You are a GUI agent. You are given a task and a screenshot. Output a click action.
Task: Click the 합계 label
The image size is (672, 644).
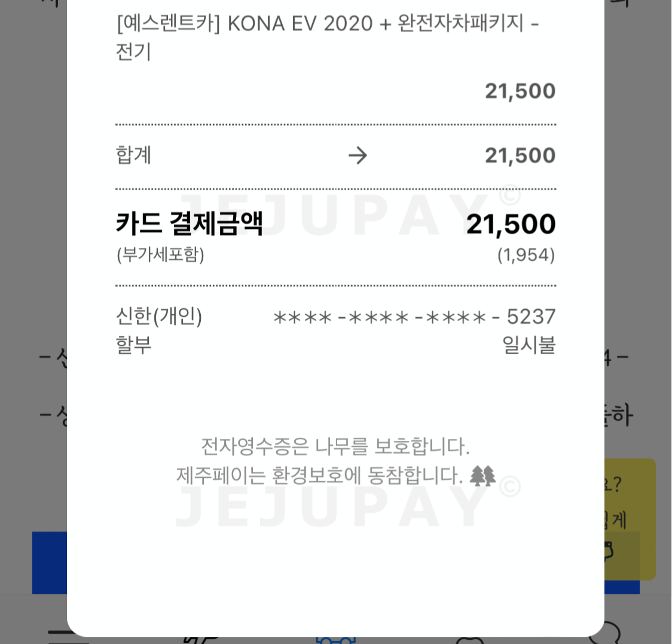pyautogui.click(x=133, y=155)
